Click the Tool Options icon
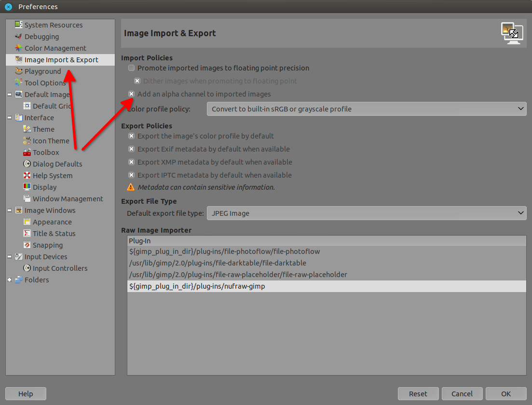 click(x=19, y=83)
